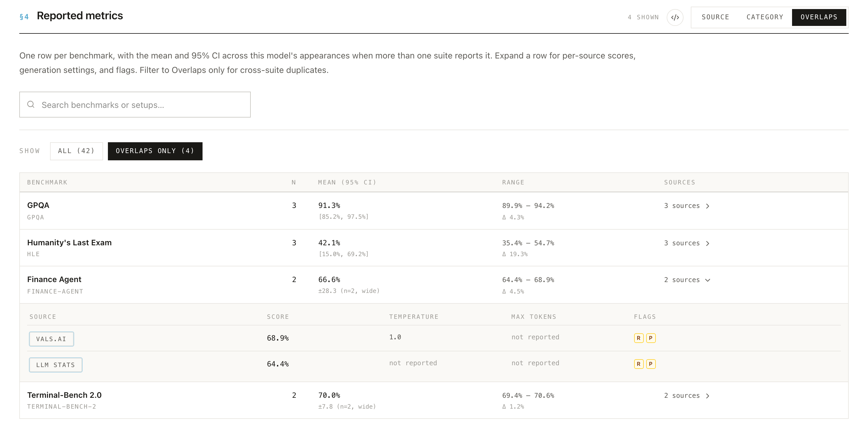Switch to the Category view tab
The height and width of the screenshot is (446, 868).
click(x=765, y=17)
